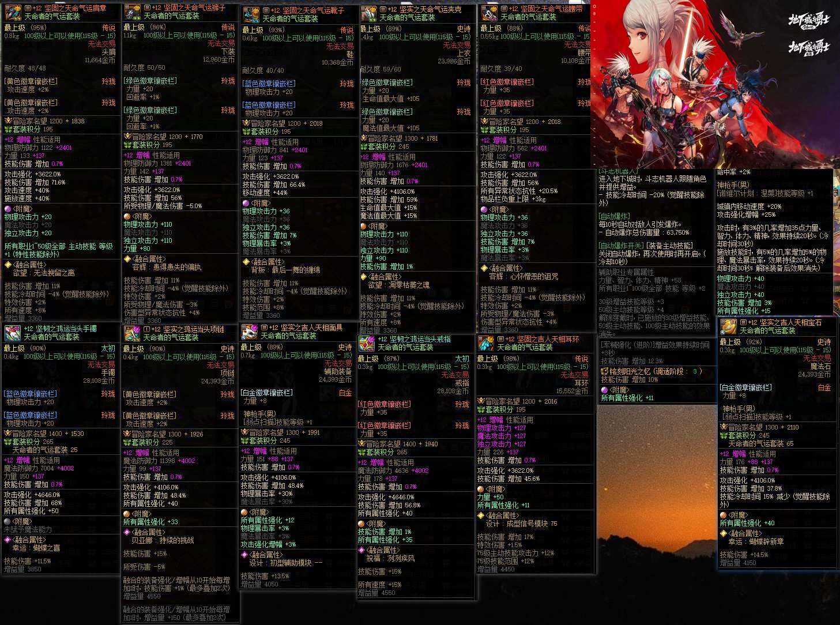840x625 pixels.
Task: Click the 增益量 4450 text
Action: coord(496,569)
